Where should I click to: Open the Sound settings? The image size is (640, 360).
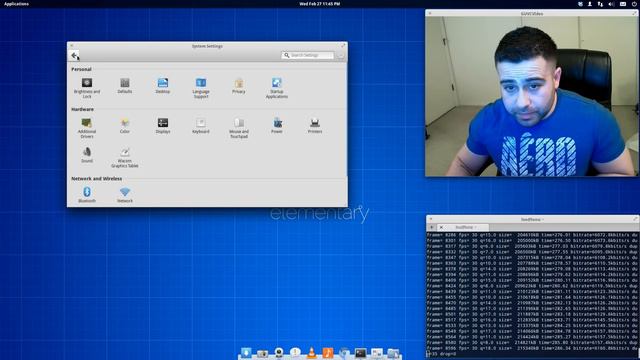[87, 155]
